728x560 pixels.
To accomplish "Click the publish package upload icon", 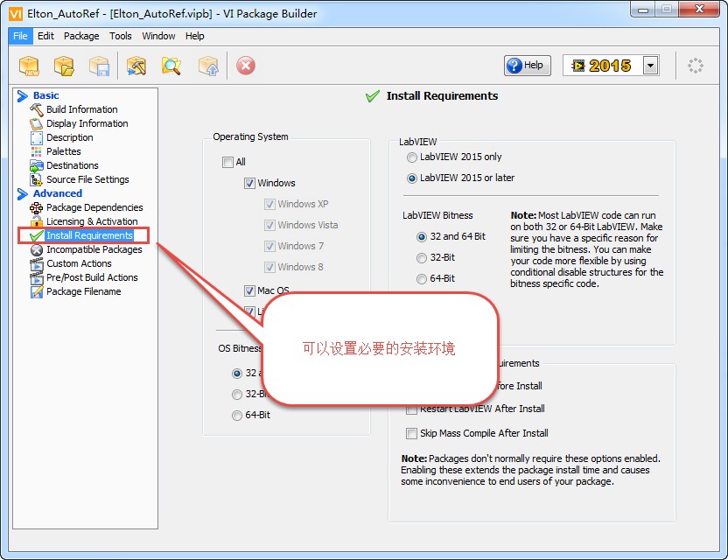I will [x=208, y=66].
